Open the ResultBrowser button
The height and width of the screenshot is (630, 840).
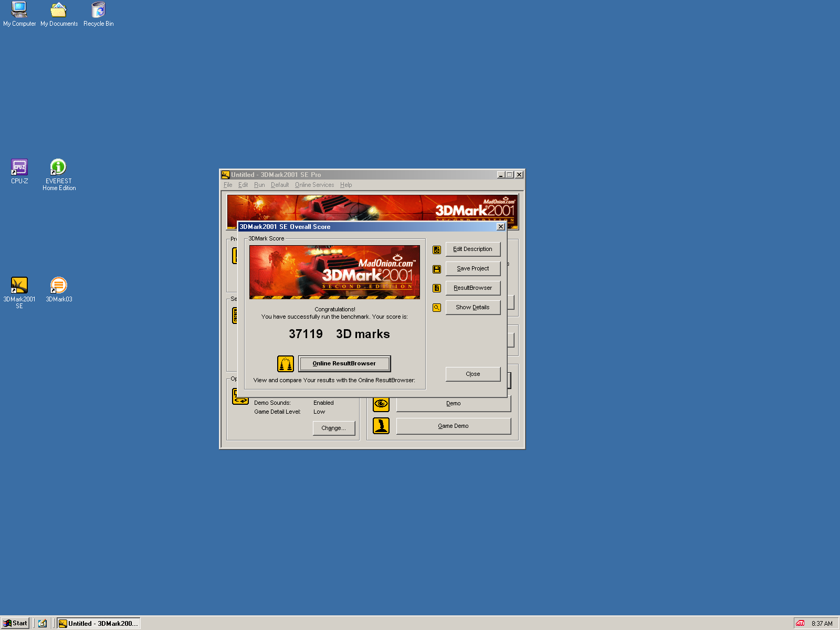(473, 288)
